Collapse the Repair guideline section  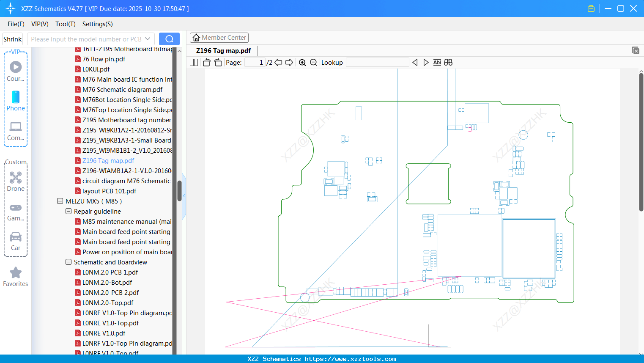pyautogui.click(x=69, y=211)
